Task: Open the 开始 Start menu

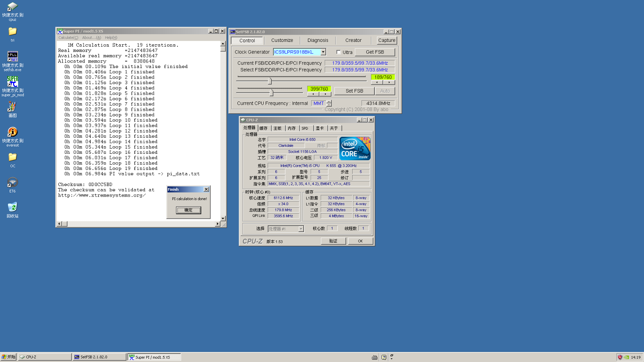Action: [x=8, y=357]
